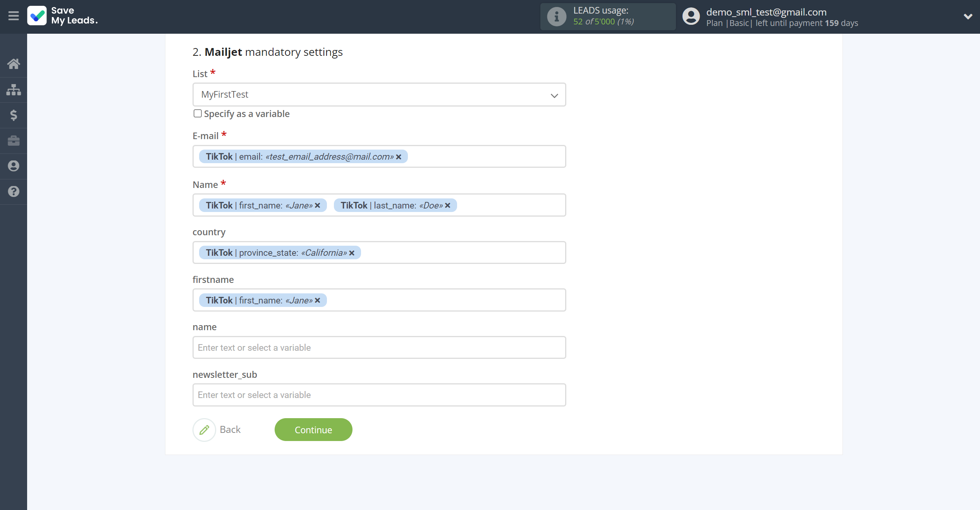The image size is (980, 510).
Task: Click the demo_sml_test@gmail.com account email
Action: coord(766,12)
